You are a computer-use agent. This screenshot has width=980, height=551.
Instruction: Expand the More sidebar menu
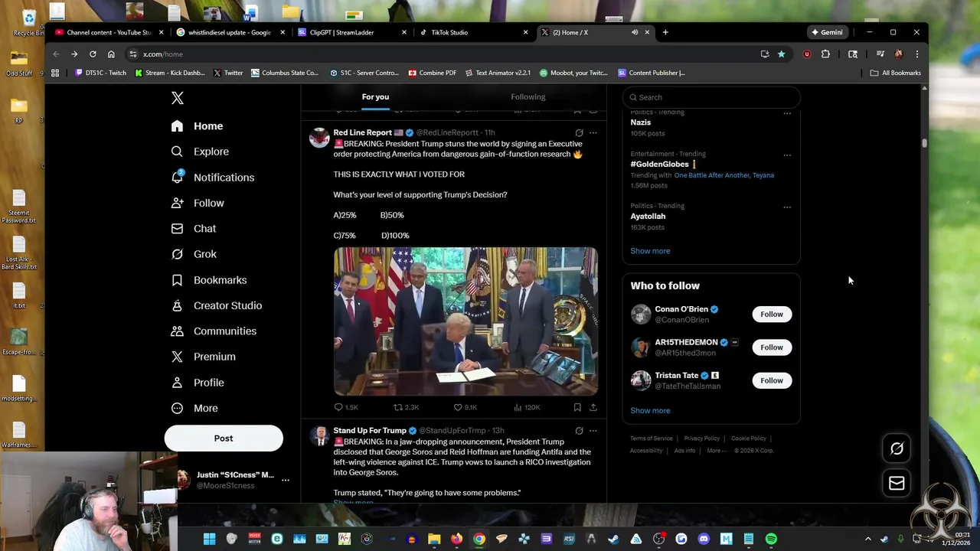[194, 408]
